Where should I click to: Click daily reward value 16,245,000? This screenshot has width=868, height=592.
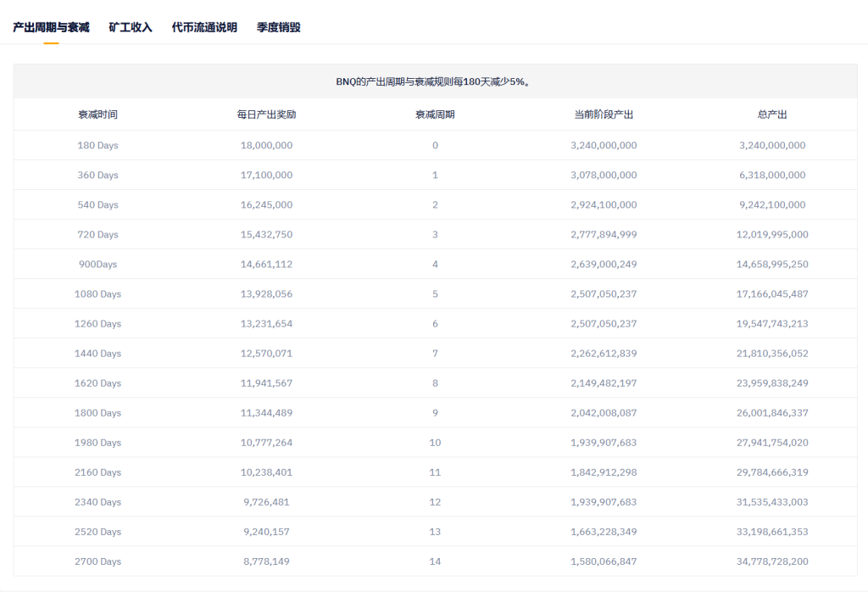click(266, 205)
